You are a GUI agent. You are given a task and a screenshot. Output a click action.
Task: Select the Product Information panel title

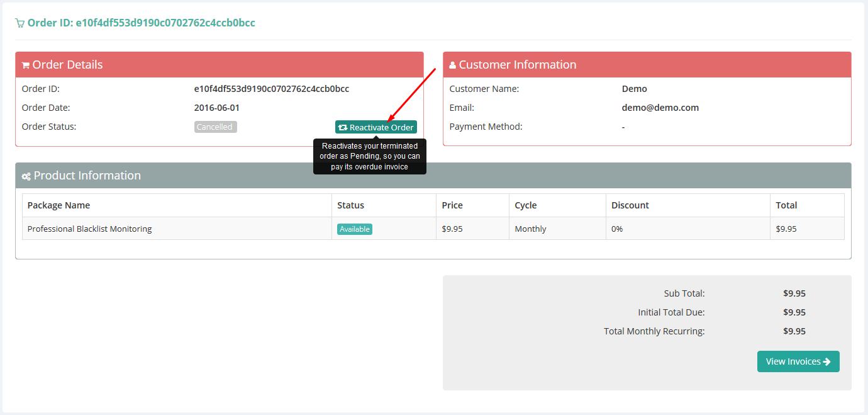[87, 176]
